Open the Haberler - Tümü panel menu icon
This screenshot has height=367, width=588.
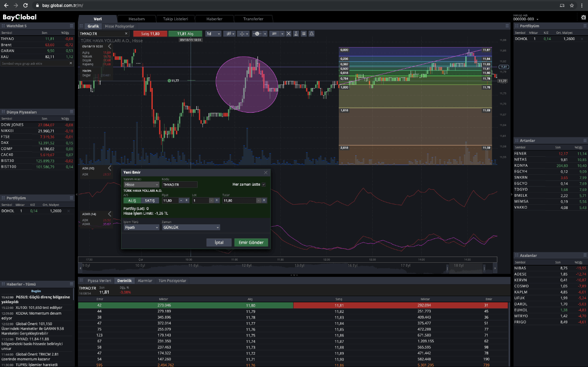pos(71,284)
